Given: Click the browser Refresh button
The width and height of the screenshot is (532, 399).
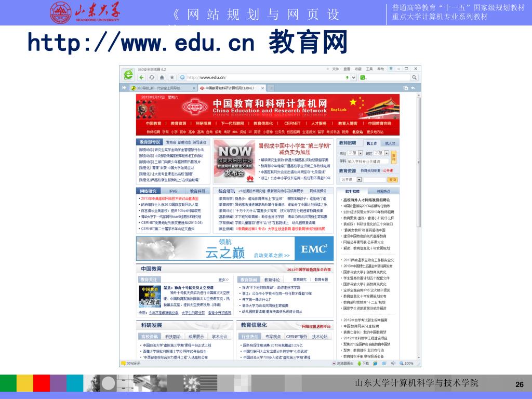Looking at the screenshot, I should click(x=152, y=77).
